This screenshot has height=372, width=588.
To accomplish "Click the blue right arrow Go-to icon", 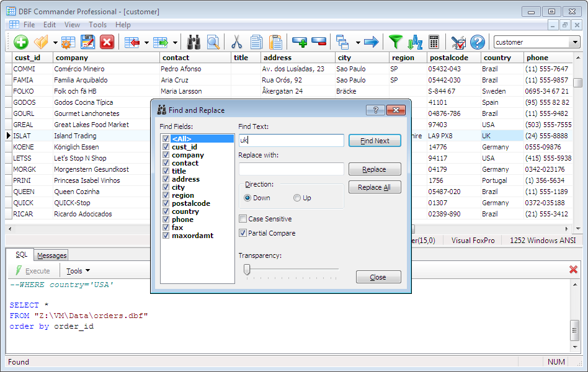I will 372,42.
